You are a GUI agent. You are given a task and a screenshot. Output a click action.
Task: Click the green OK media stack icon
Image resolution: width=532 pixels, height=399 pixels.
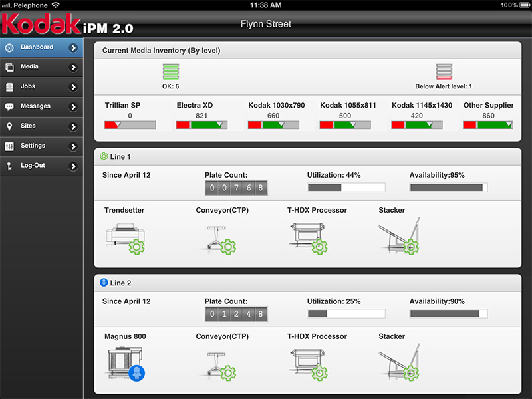[x=171, y=72]
